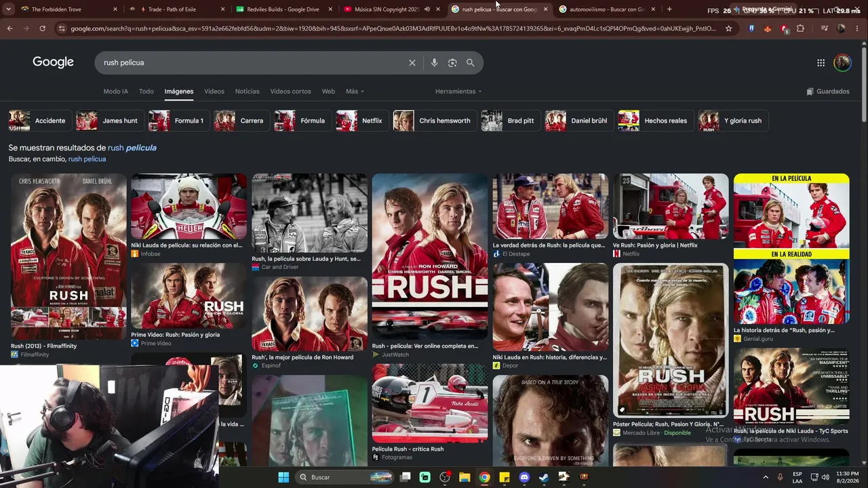This screenshot has width=868, height=488.
Task: Open the Rush (2013) Filmaffinity poster
Action: [68, 256]
